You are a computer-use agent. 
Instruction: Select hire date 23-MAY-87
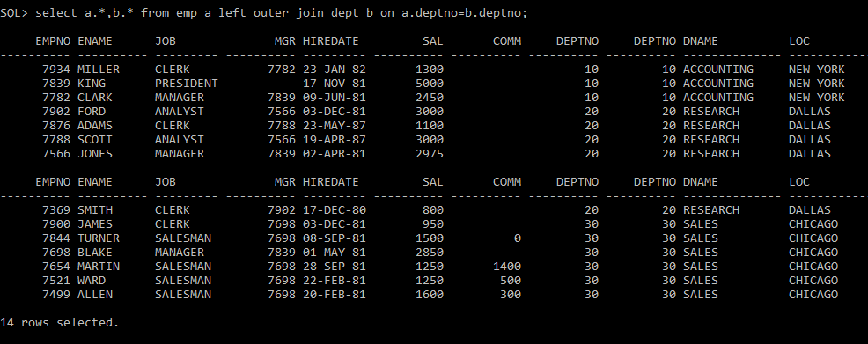(335, 126)
